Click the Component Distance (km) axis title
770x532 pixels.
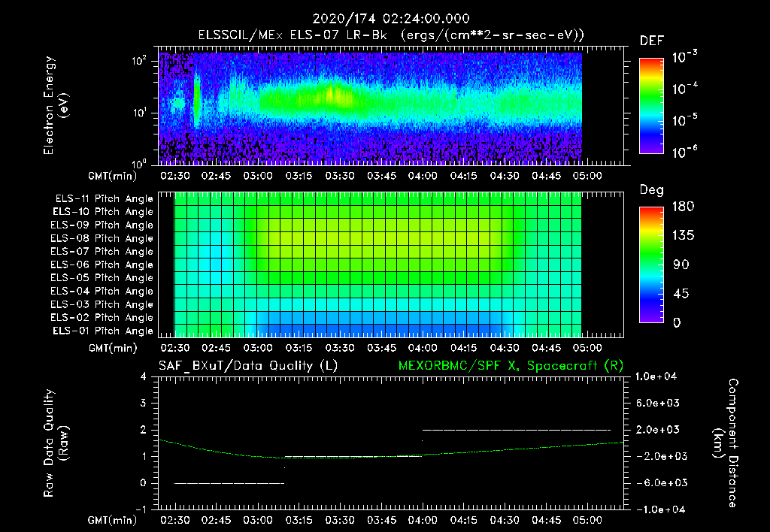click(726, 443)
